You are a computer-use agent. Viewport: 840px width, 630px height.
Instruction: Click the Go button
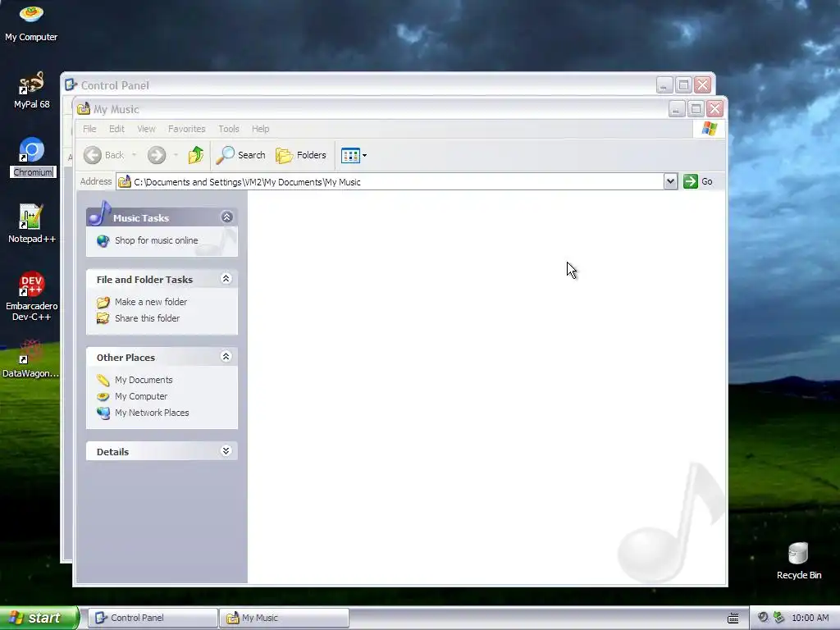click(x=698, y=181)
